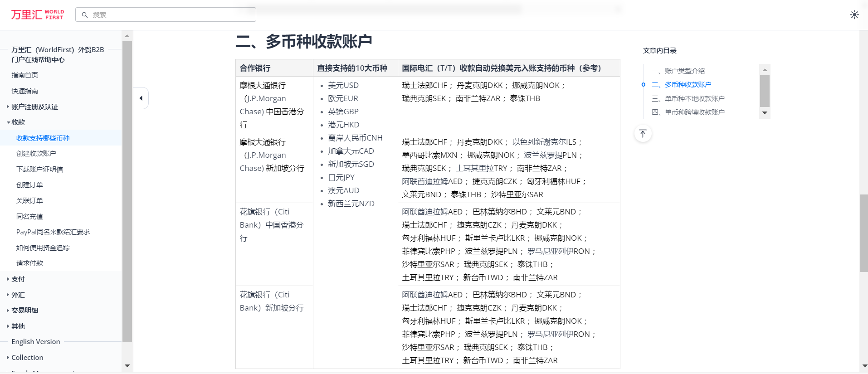868x374 pixels.
Task: Expand the 外汇 section
Action: click(16, 295)
